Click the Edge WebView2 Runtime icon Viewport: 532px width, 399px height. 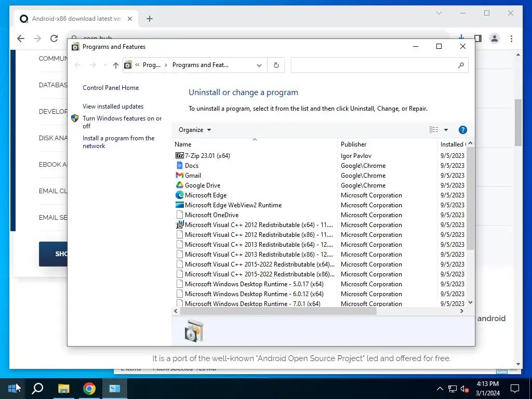pyautogui.click(x=179, y=205)
